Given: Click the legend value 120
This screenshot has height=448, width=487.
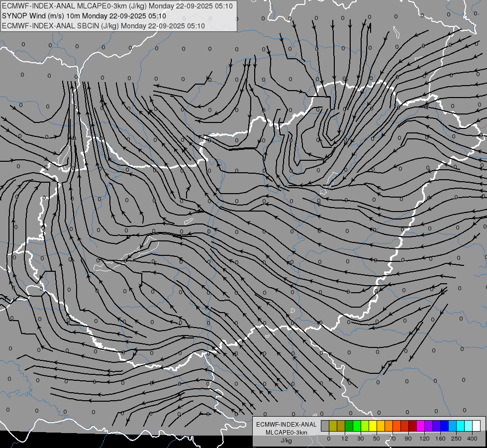Looking at the screenshot, I should (424, 439).
